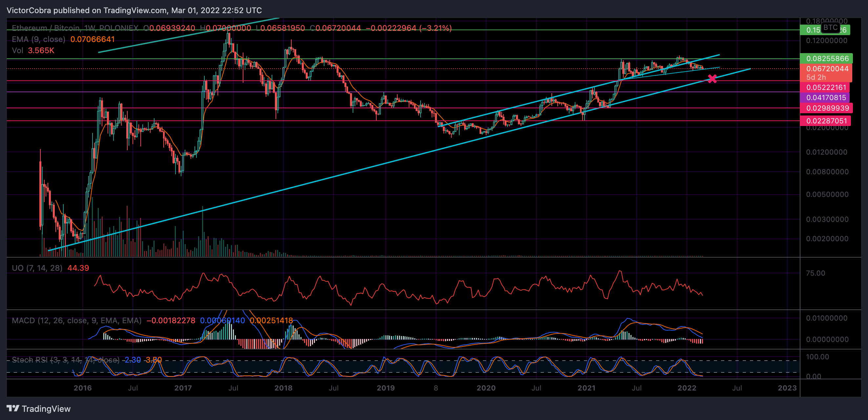Click the BTC currency badge

(830, 27)
